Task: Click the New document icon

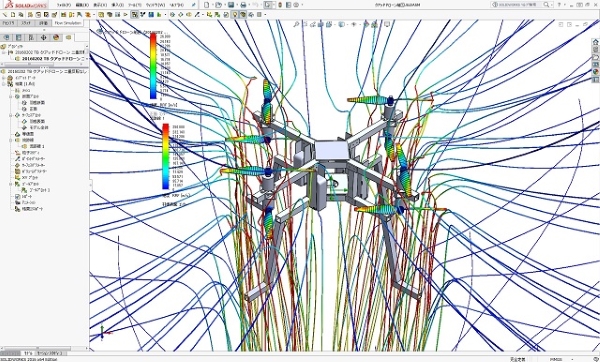Action: point(207,5)
